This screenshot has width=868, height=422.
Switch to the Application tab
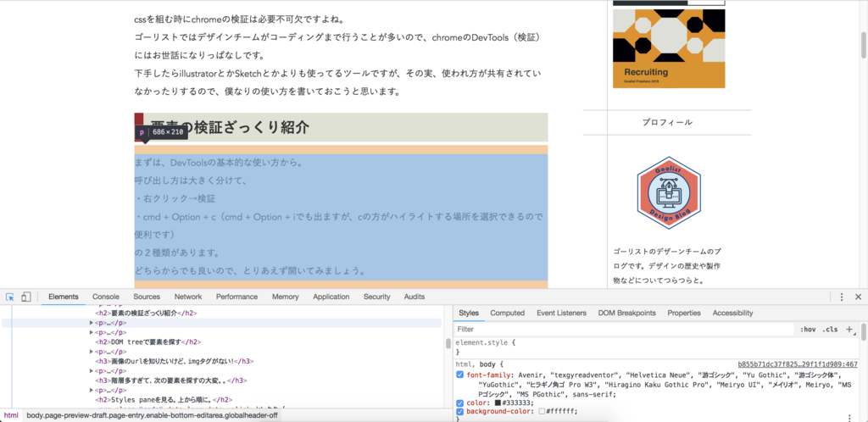pos(331,297)
